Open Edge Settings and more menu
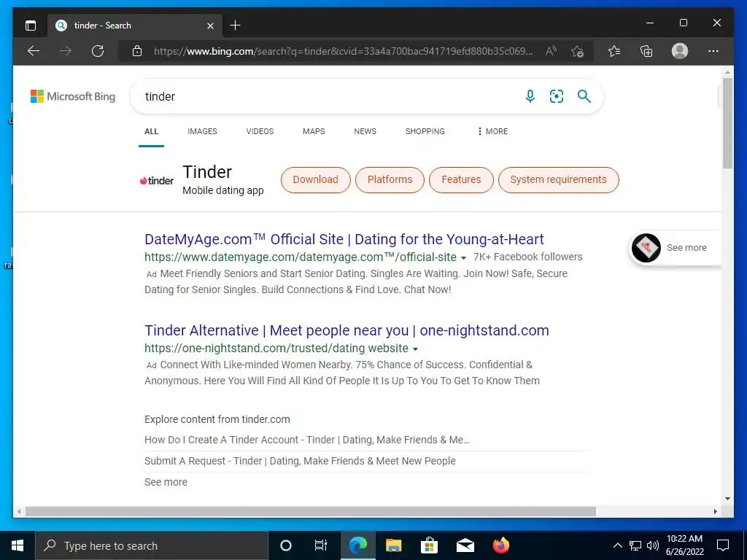The height and width of the screenshot is (560, 747). pos(713,51)
